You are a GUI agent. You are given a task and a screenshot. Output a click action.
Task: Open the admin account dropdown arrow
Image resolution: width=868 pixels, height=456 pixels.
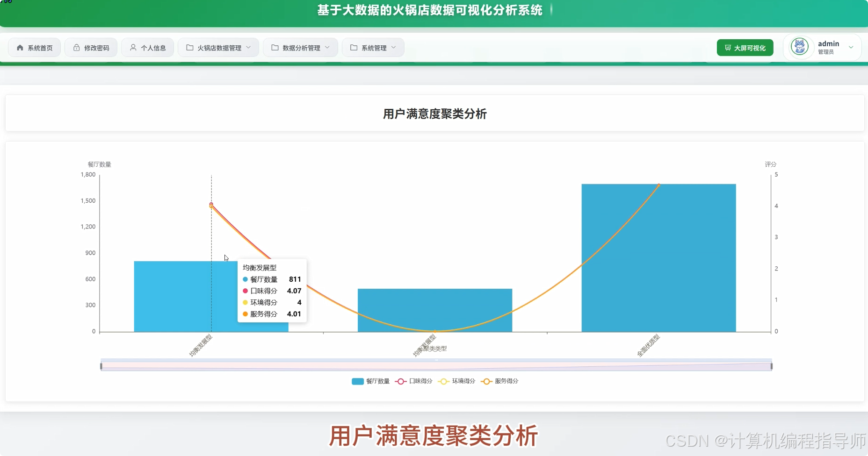[851, 47]
